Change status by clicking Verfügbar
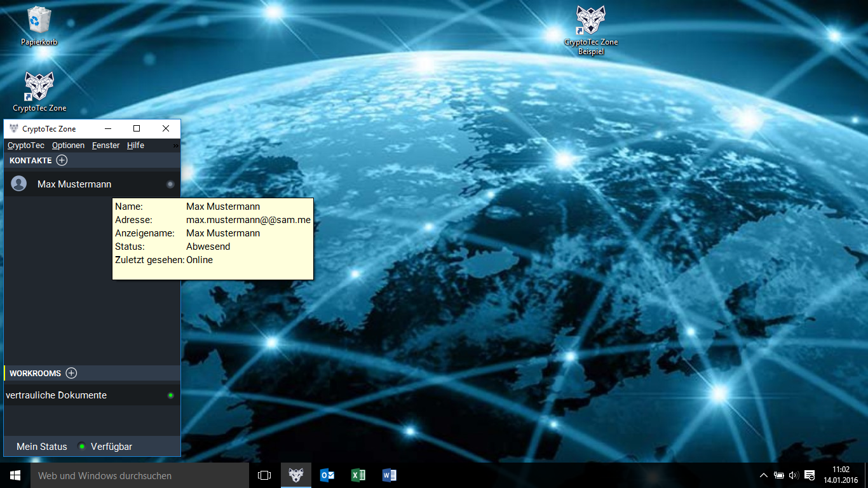Image resolution: width=868 pixels, height=488 pixels. click(111, 447)
